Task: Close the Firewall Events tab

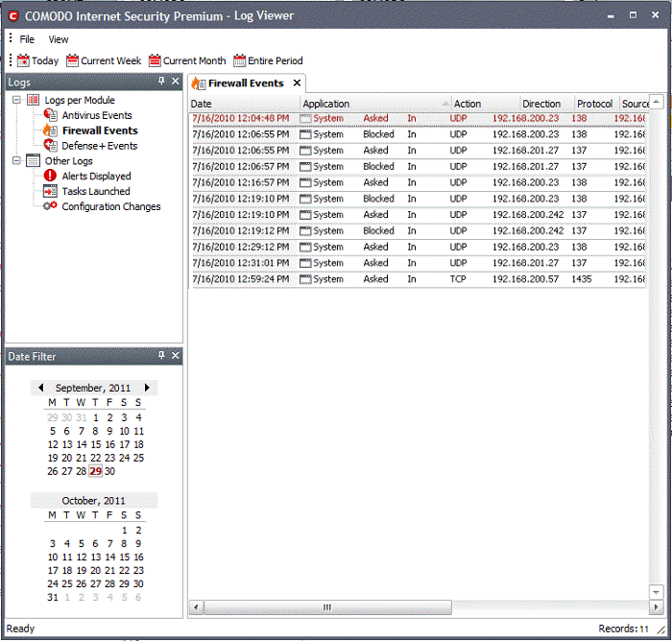Action: (297, 83)
